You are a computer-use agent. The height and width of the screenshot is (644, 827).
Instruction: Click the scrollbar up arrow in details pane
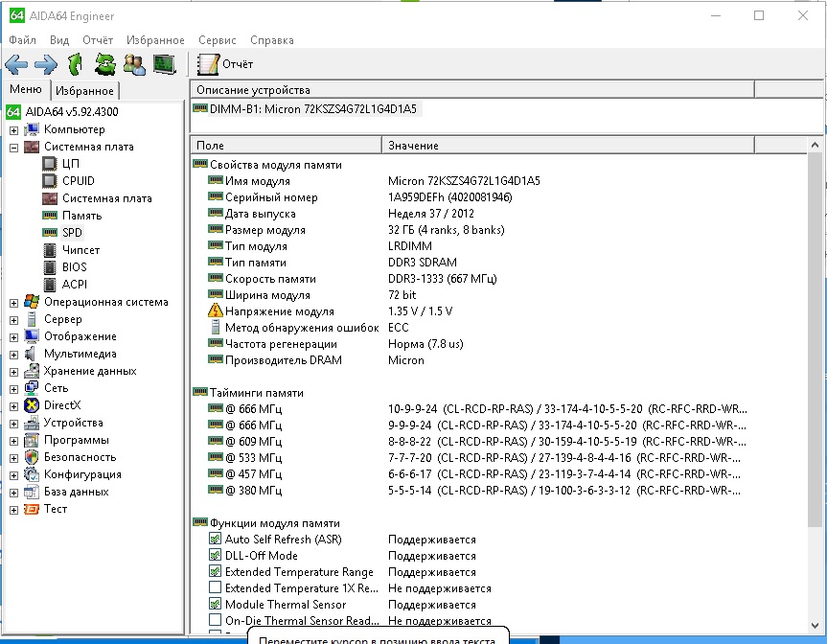point(815,145)
